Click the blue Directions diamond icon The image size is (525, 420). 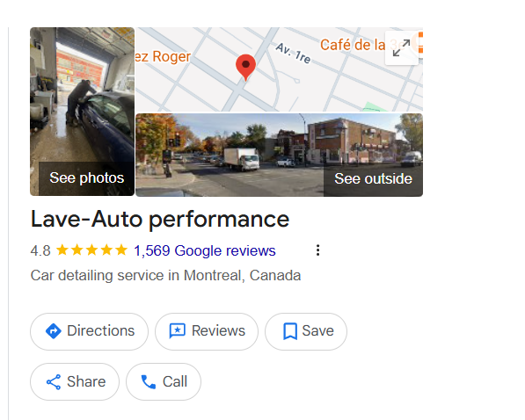pos(54,331)
